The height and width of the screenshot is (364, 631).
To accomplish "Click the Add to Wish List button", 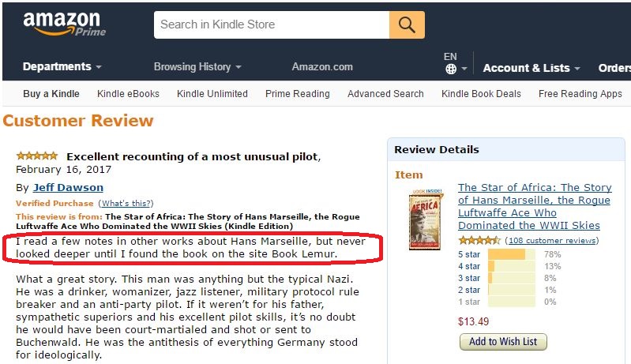I will (503, 342).
